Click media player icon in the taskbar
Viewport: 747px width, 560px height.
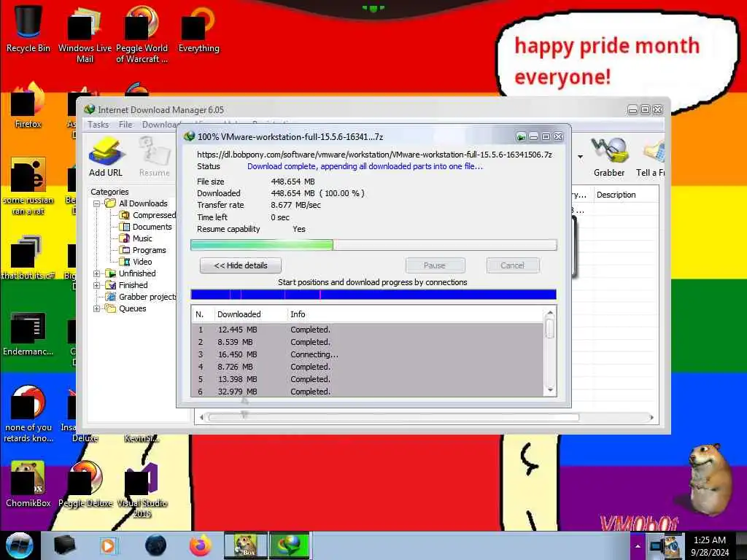point(108,545)
